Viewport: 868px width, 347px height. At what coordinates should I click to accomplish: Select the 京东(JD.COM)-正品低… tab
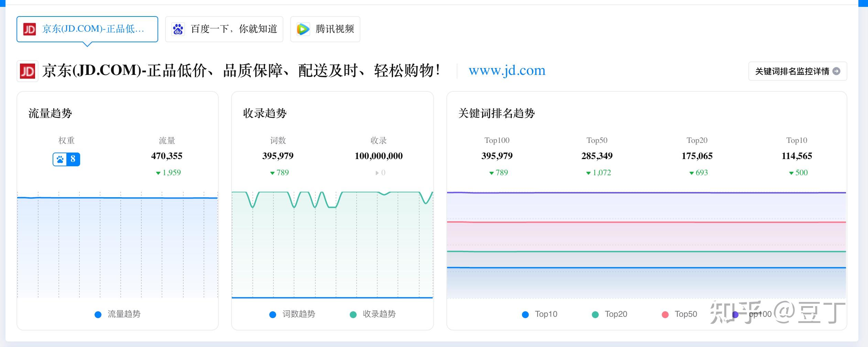tap(87, 29)
